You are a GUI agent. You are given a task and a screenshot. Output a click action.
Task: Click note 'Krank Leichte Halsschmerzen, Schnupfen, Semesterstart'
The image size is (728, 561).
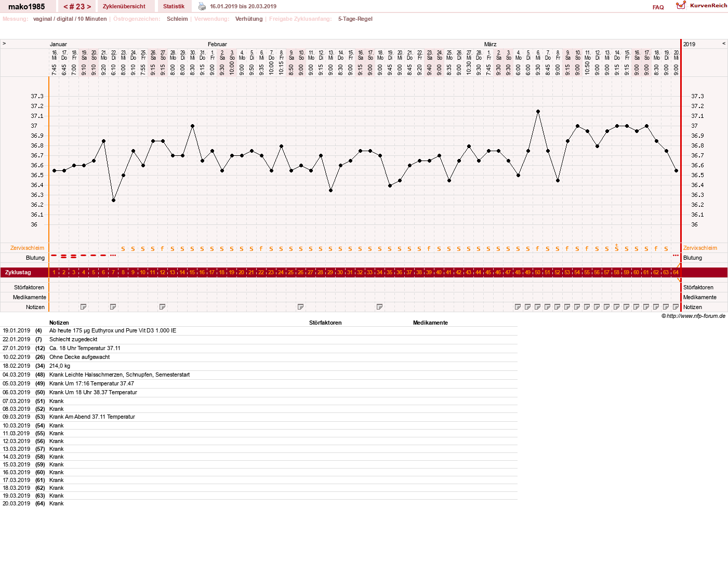[x=120, y=375]
